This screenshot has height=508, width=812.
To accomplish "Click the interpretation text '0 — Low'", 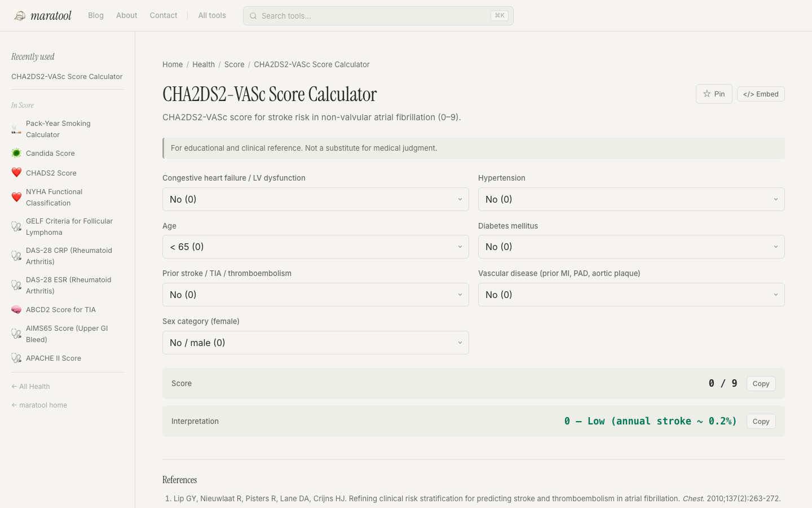I will coord(651,421).
